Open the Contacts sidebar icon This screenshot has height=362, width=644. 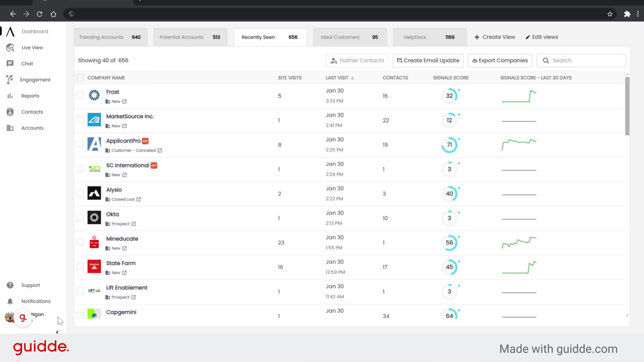point(10,112)
